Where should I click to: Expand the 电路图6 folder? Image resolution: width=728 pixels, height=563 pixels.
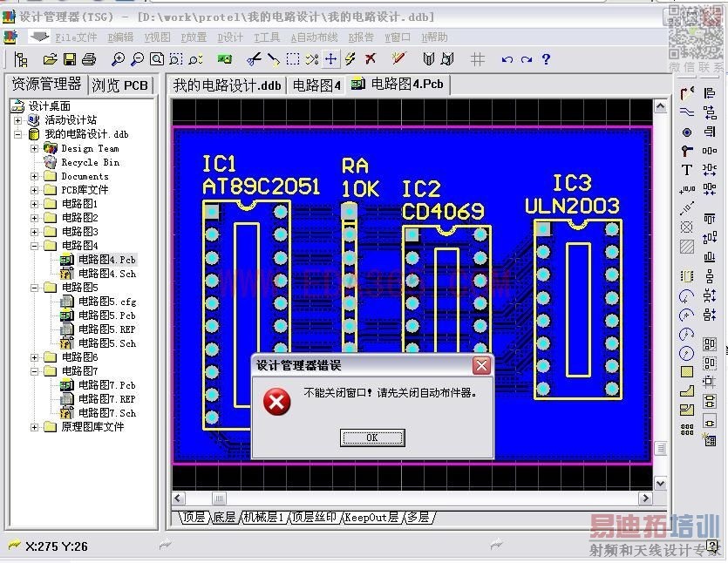(x=34, y=357)
